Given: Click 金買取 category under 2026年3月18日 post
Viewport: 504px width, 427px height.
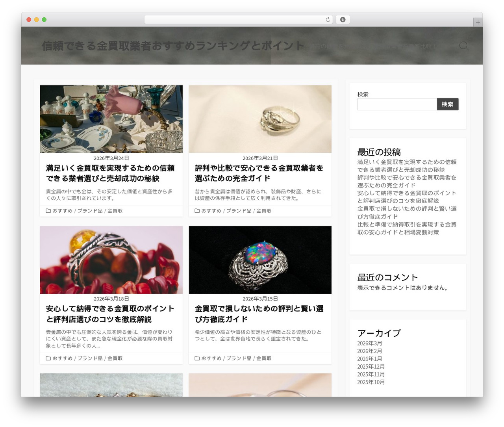Looking at the screenshot, I should (x=115, y=358).
